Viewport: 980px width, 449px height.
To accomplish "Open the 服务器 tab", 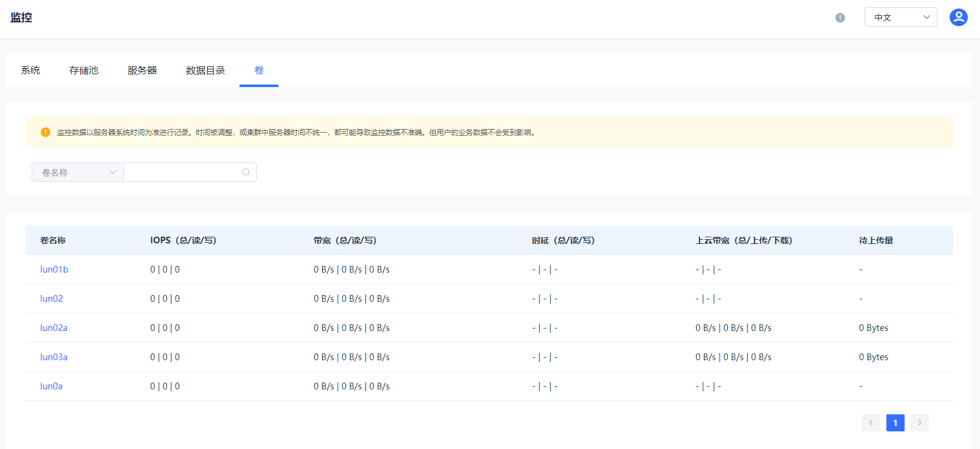I will coord(142,71).
